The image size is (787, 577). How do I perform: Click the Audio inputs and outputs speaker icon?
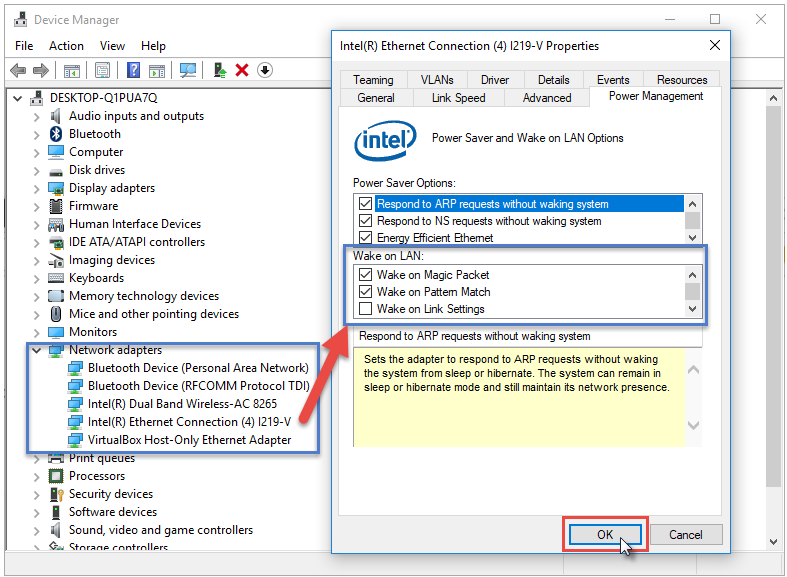56,116
